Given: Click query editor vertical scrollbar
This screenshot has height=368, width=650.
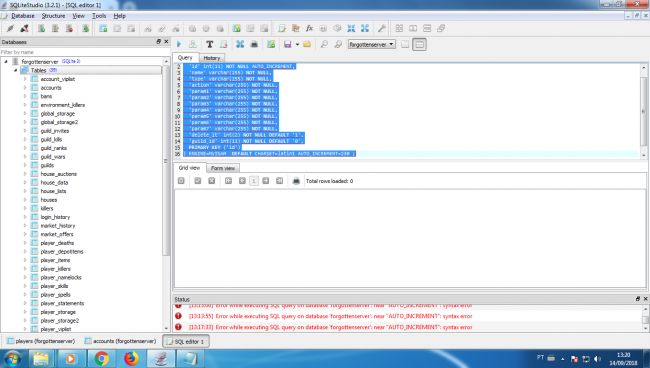Looking at the screenshot, I should click(644, 111).
